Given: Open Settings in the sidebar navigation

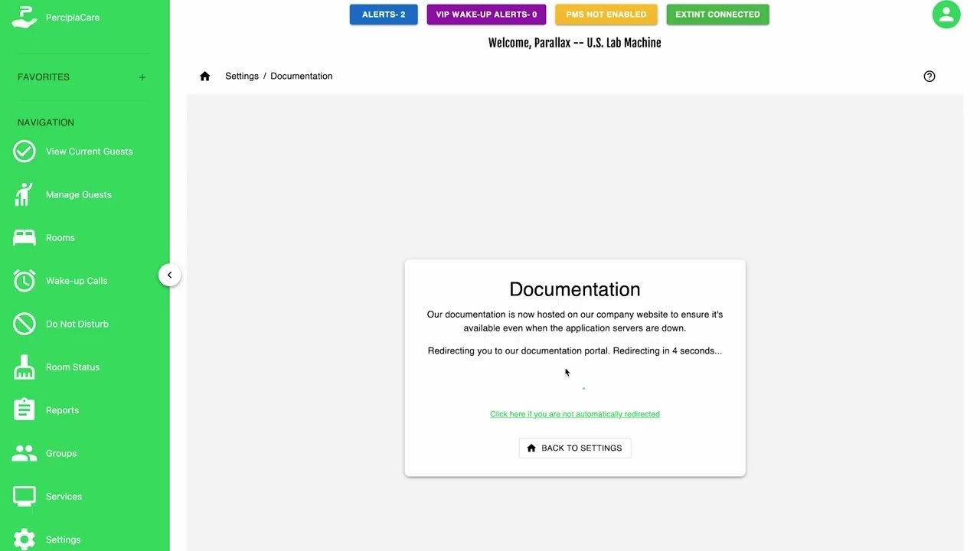Looking at the screenshot, I should point(63,540).
